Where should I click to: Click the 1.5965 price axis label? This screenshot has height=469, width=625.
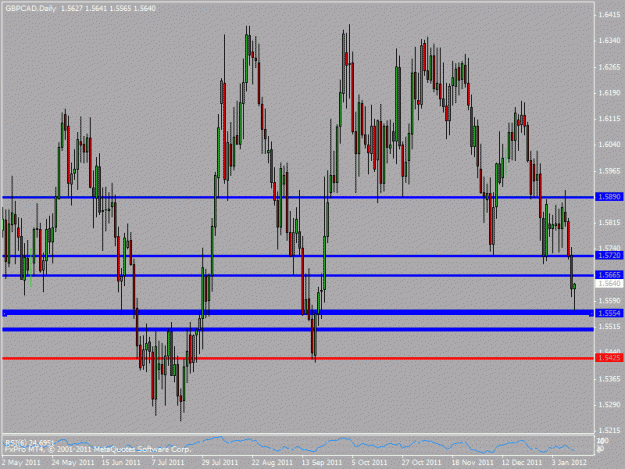609,171
